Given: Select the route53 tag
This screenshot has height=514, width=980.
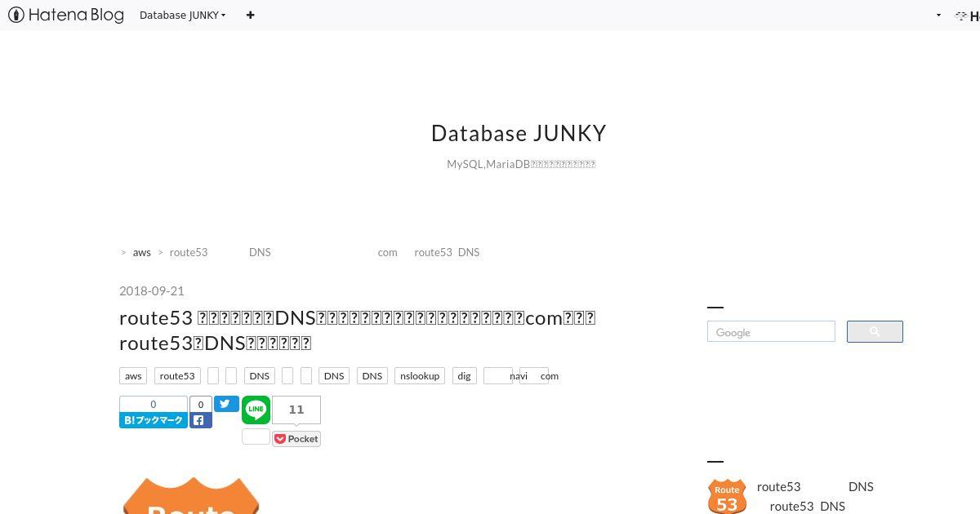Looking at the screenshot, I should click(x=177, y=376).
